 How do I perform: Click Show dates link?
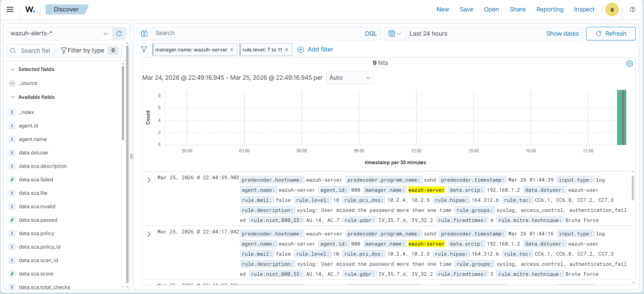(x=563, y=34)
